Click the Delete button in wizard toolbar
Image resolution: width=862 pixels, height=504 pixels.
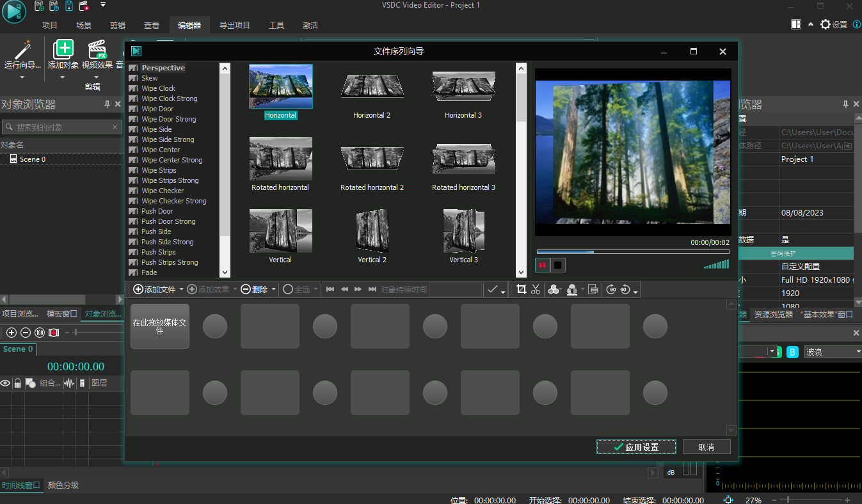254,290
